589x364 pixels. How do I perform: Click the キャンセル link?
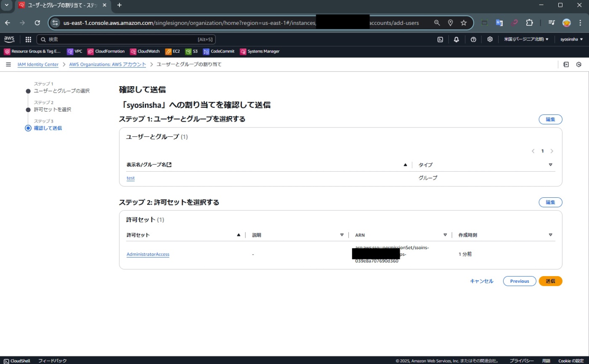(x=482, y=281)
